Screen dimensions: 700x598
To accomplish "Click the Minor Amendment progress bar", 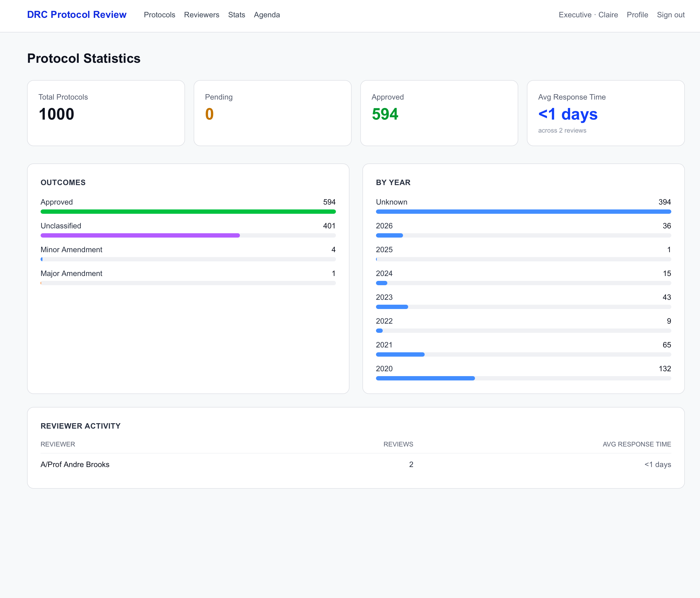I will 188,259.
